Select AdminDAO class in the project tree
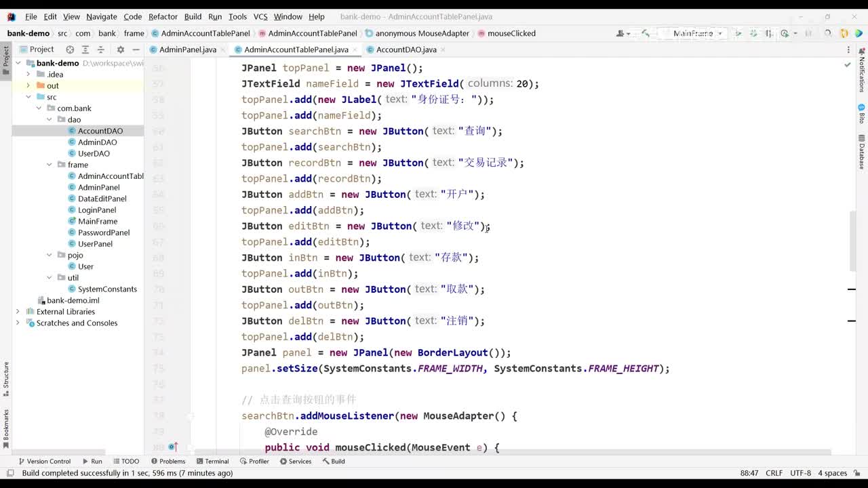Image resolution: width=868 pixels, height=488 pixels. click(92, 142)
